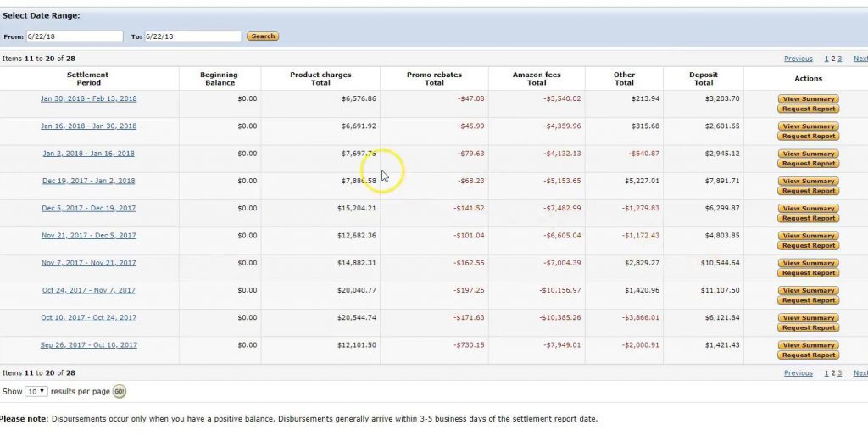Screen dimensions: 868x447
Task: Click the From date input field
Action: coord(75,36)
